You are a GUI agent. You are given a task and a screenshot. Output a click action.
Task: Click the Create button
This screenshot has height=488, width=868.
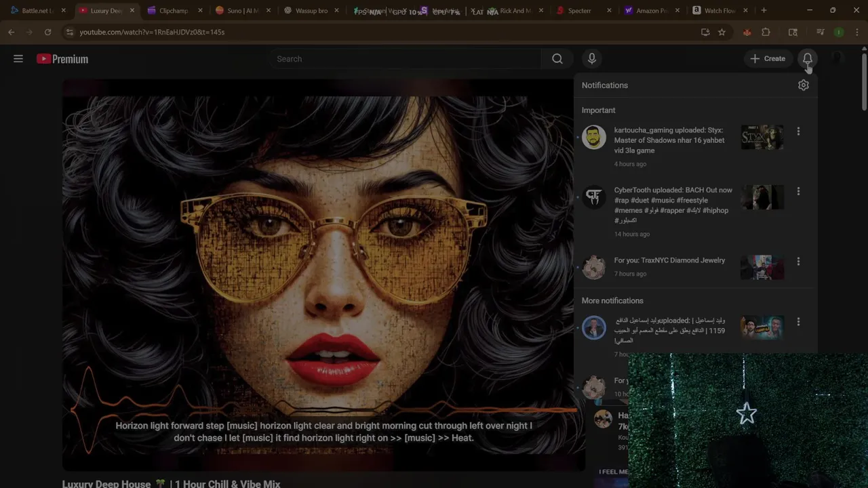click(767, 59)
